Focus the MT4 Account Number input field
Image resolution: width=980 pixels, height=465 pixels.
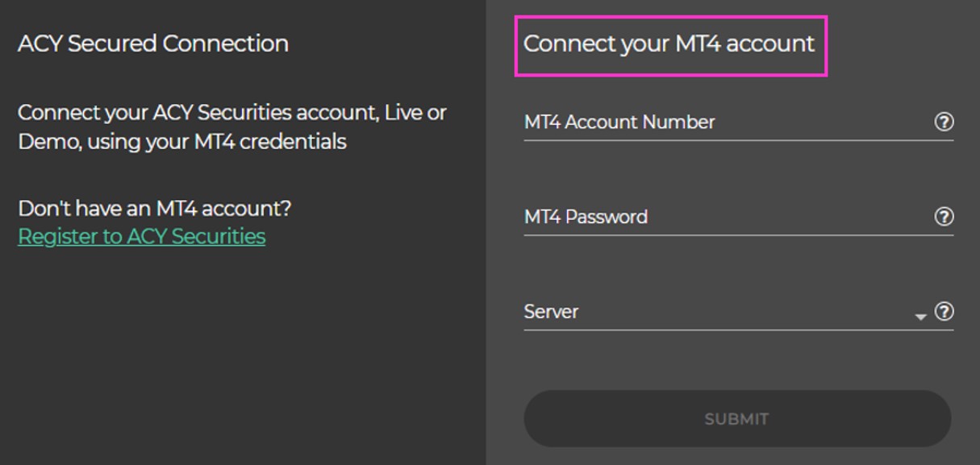726,122
